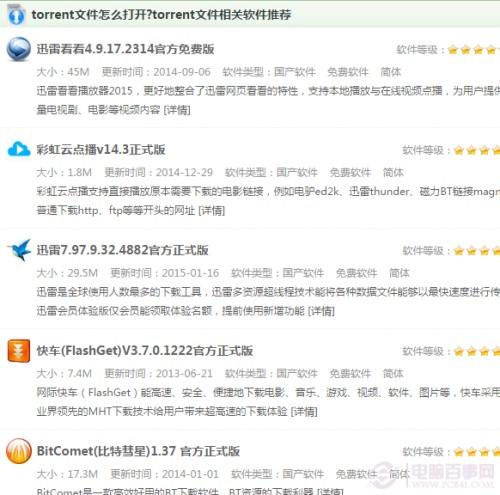Screen dimensions: 500x495
Task: Click the Xunlei Kankan player icon
Action: (x=19, y=49)
